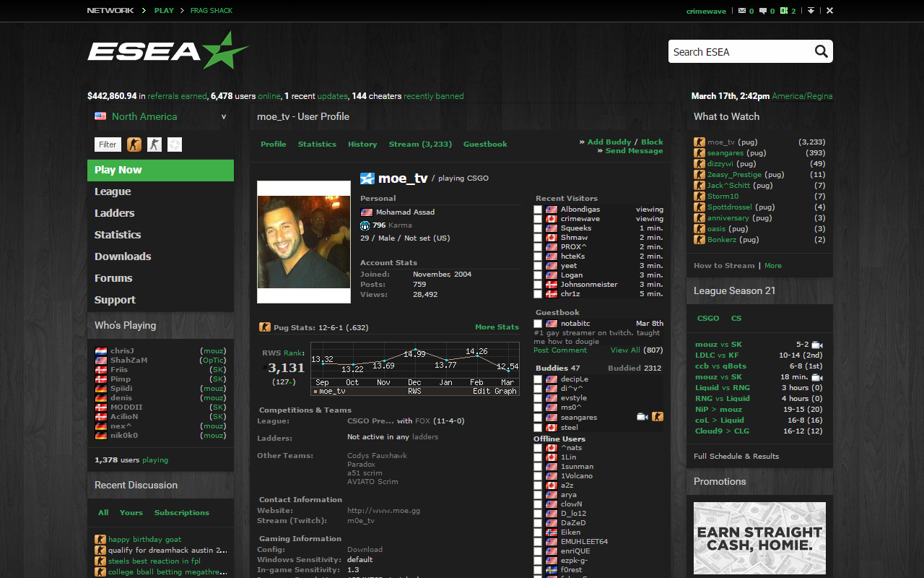Click FRAG SHACK in top network bar
The image size is (924, 578).
[x=212, y=11]
